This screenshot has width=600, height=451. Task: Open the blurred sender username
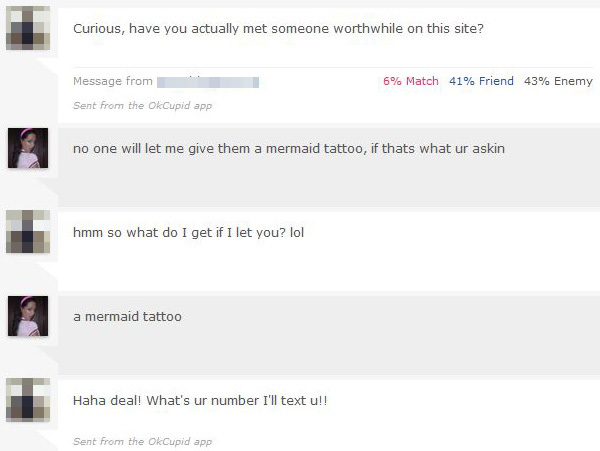click(208, 81)
